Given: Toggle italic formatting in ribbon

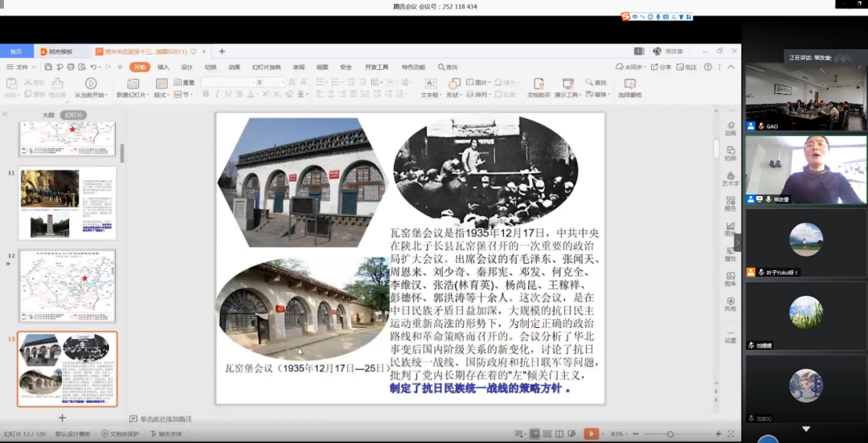Looking at the screenshot, I should tap(217, 94).
